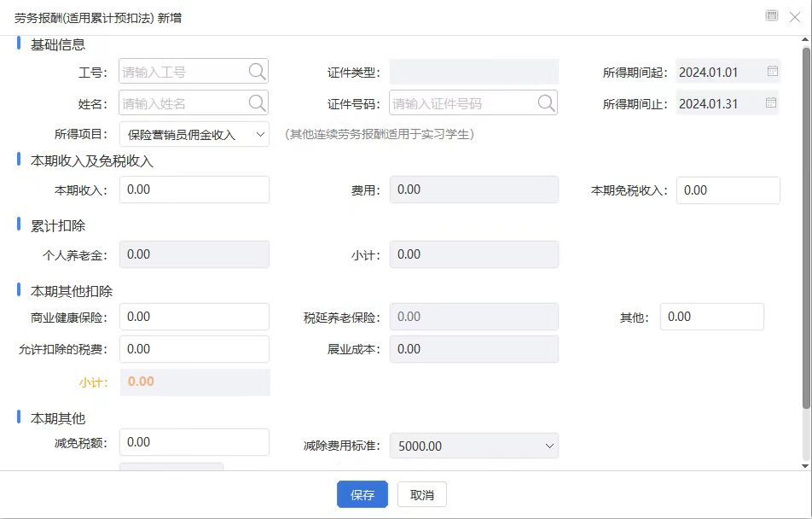Click the magnifier icon next to 姓名
This screenshot has height=519, width=812.
coord(257,102)
